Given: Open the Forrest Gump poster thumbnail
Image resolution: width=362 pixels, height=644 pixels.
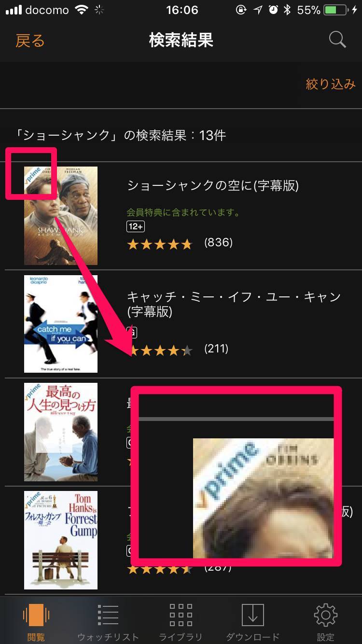Looking at the screenshot, I should pyautogui.click(x=61, y=540).
